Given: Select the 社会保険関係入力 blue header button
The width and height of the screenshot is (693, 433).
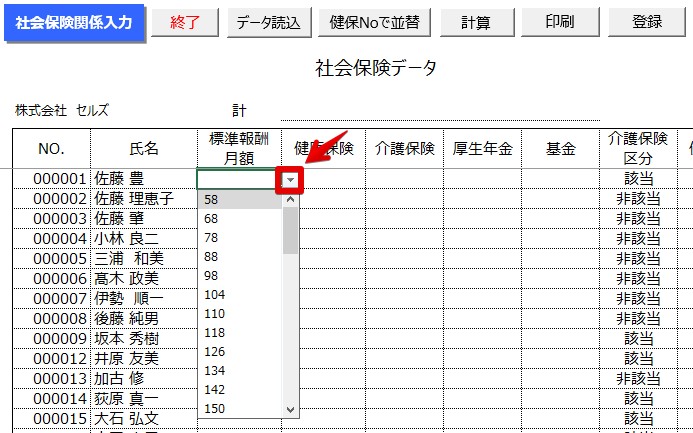Looking at the screenshot, I should (x=74, y=22).
